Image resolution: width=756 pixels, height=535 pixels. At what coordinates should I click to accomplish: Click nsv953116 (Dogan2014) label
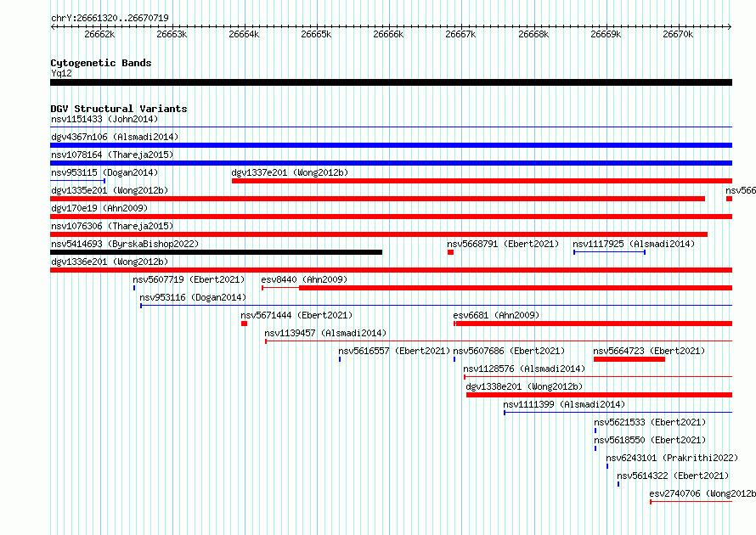[193, 297]
